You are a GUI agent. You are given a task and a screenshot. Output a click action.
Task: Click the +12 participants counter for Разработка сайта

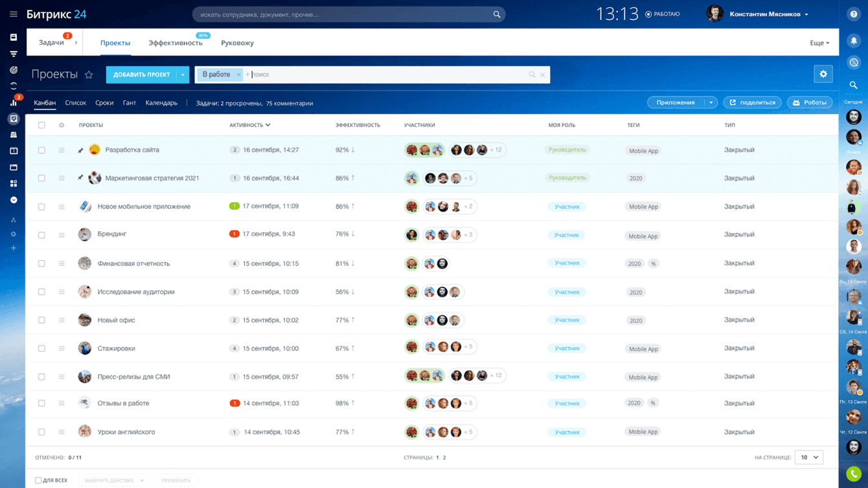(x=496, y=150)
